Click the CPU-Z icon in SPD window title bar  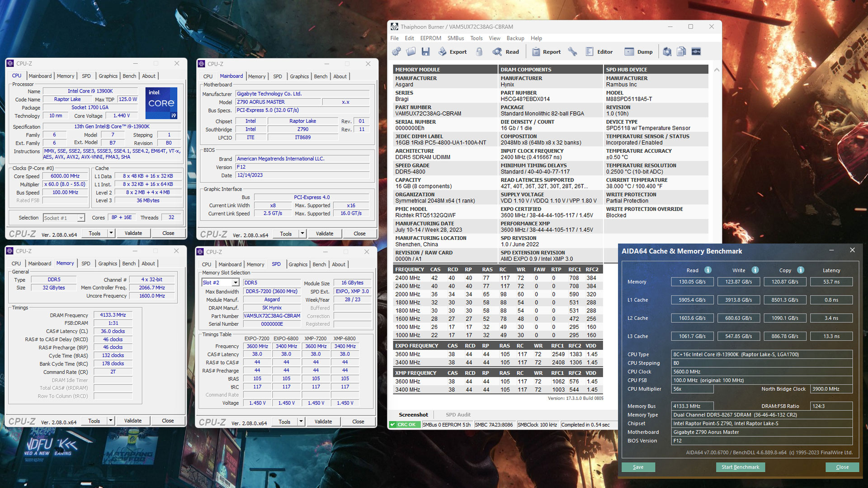[200, 252]
